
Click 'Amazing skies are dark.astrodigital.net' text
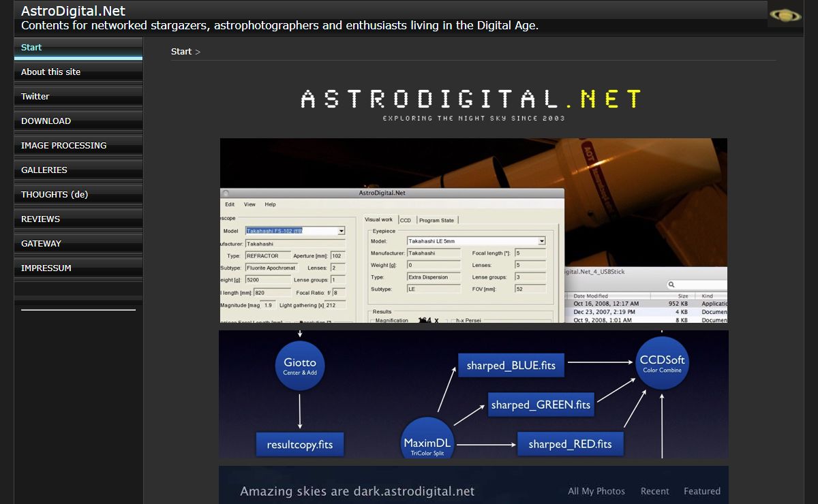pyautogui.click(x=357, y=491)
